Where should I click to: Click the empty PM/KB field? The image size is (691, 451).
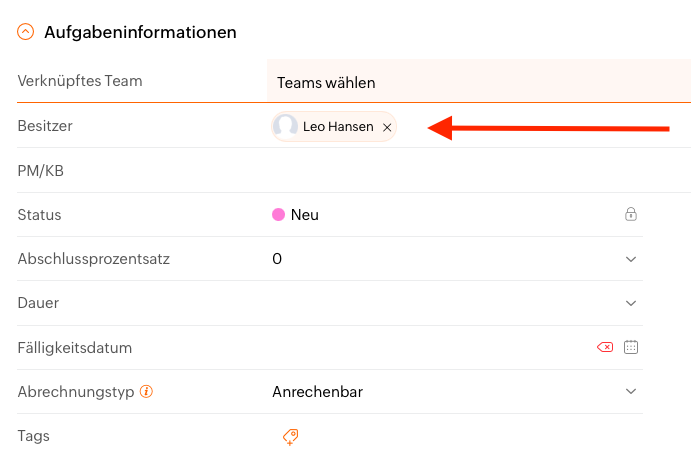pyautogui.click(x=479, y=171)
